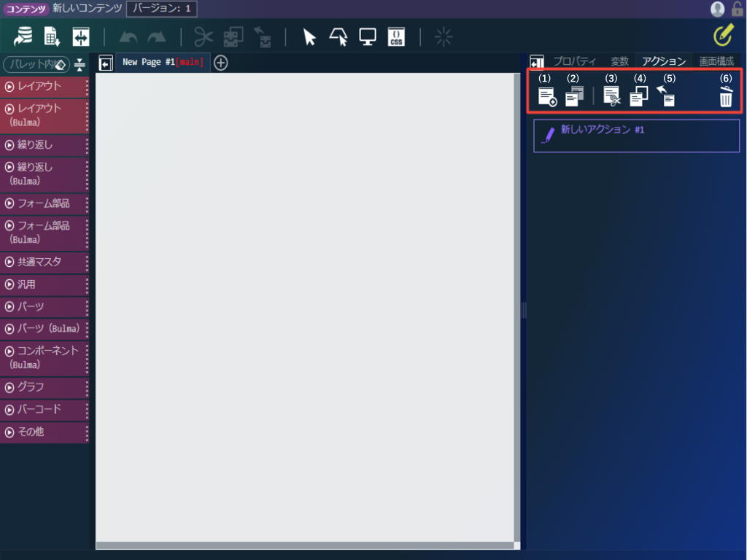Image resolution: width=747 pixels, height=560 pixels.
Task: Click the 新しいコンテンツ title text
Action: (x=88, y=8)
